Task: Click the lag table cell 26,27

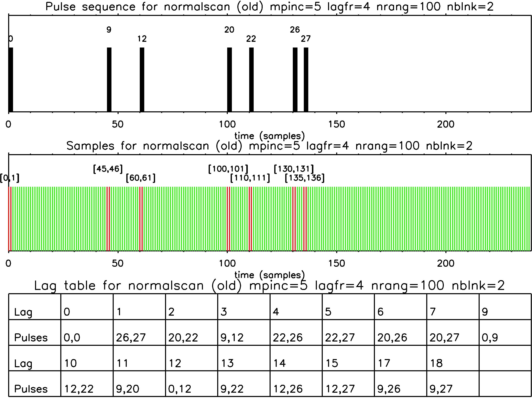Action: [131, 337]
